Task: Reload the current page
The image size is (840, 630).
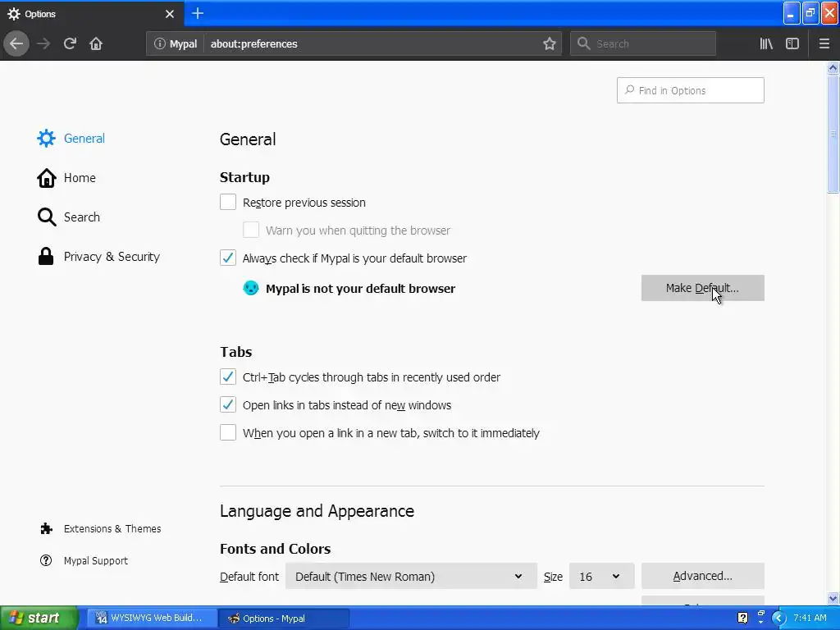Action: pyautogui.click(x=70, y=43)
